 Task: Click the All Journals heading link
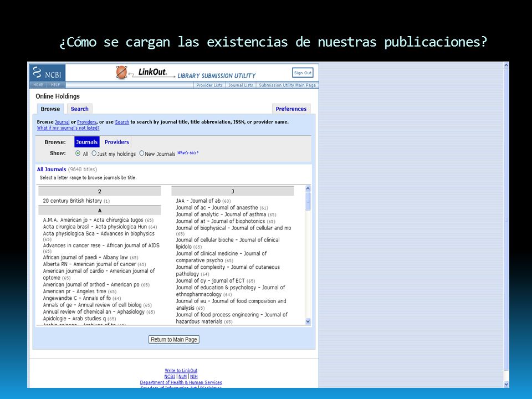pos(52,170)
